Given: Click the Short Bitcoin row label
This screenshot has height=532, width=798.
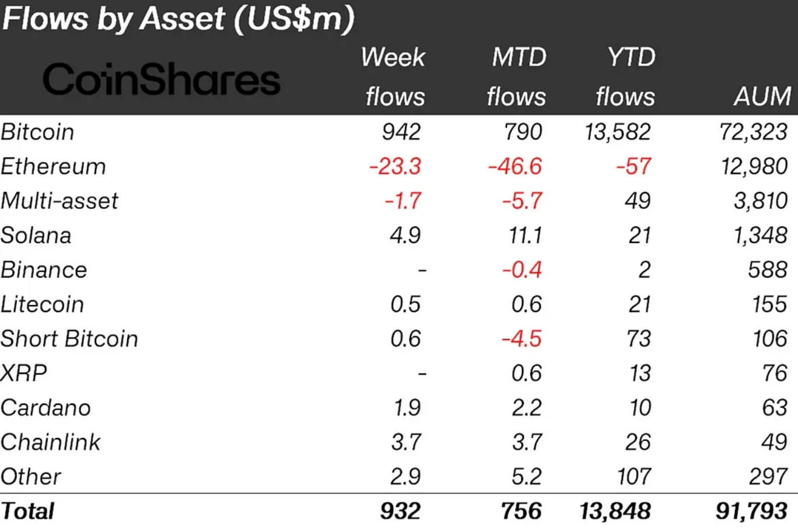Looking at the screenshot, I should (69, 338).
